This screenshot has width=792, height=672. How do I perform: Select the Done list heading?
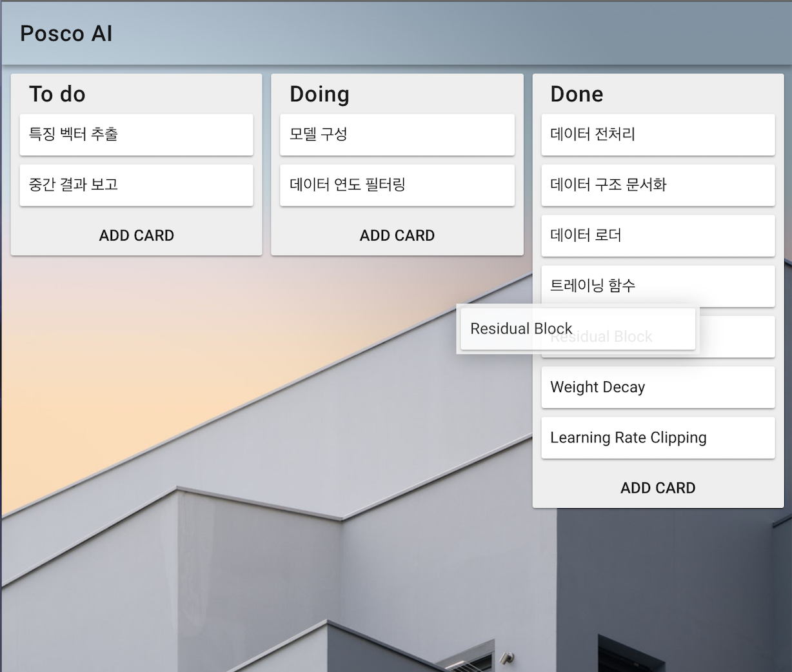coord(577,94)
